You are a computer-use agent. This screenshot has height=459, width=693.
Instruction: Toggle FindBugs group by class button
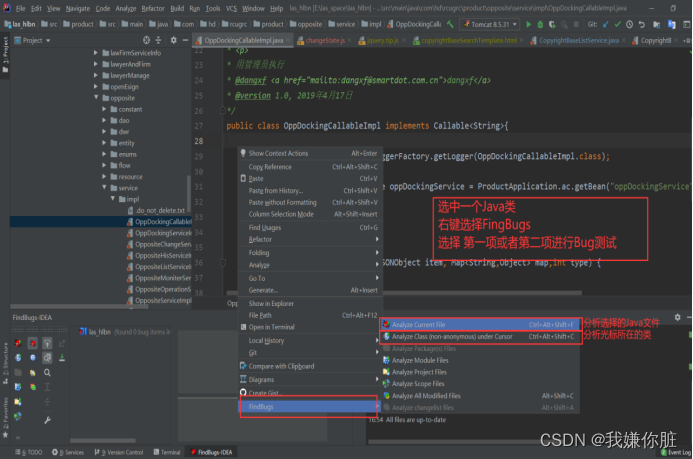pos(33,357)
